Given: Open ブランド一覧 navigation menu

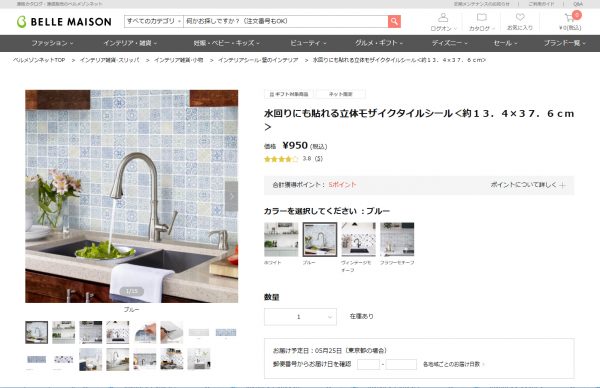Looking at the screenshot, I should click(565, 43).
